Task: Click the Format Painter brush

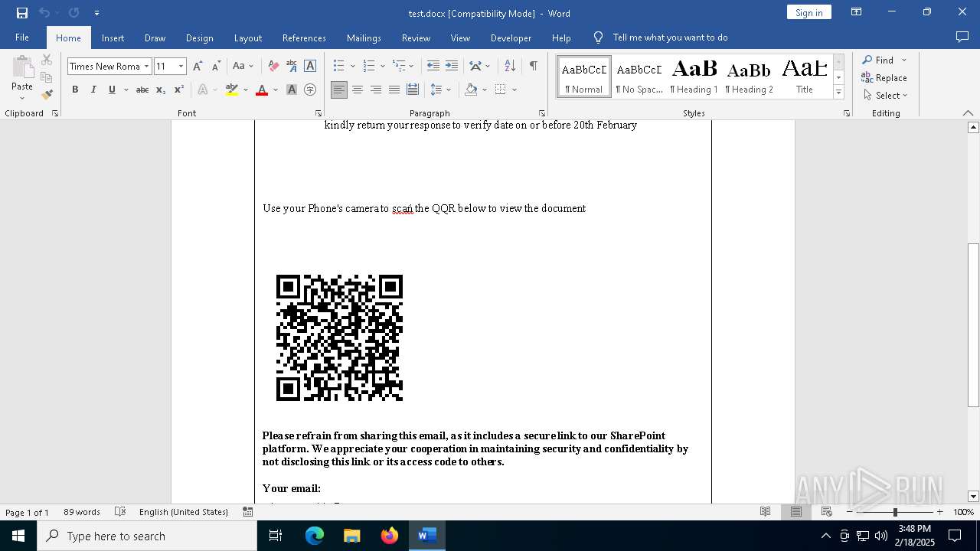Action: pyautogui.click(x=47, y=95)
